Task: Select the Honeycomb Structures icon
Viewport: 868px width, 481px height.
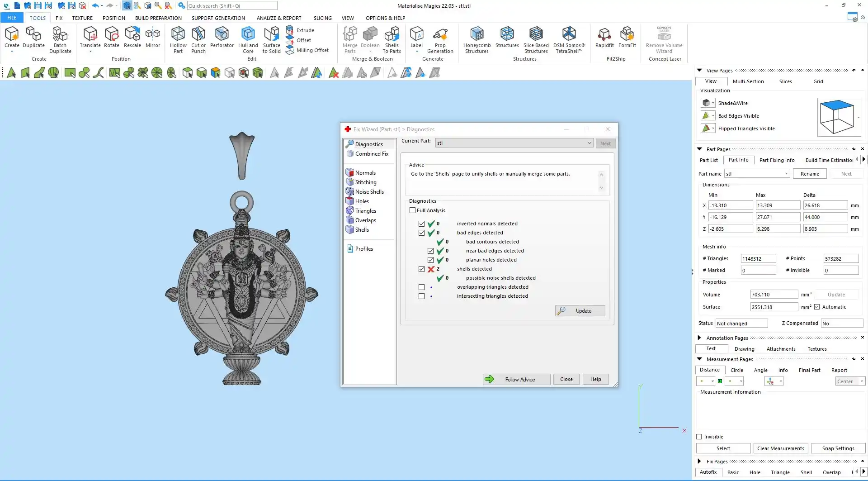Action: [476, 40]
